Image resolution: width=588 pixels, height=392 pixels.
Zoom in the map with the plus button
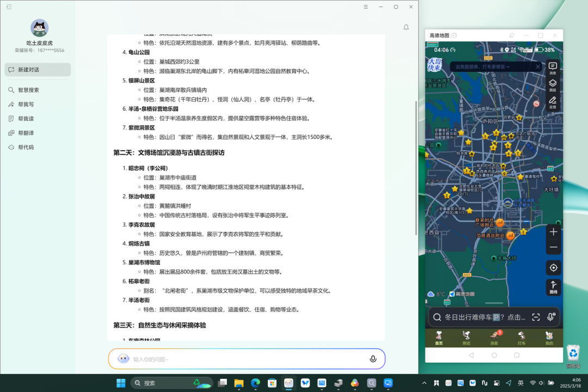[x=554, y=232]
